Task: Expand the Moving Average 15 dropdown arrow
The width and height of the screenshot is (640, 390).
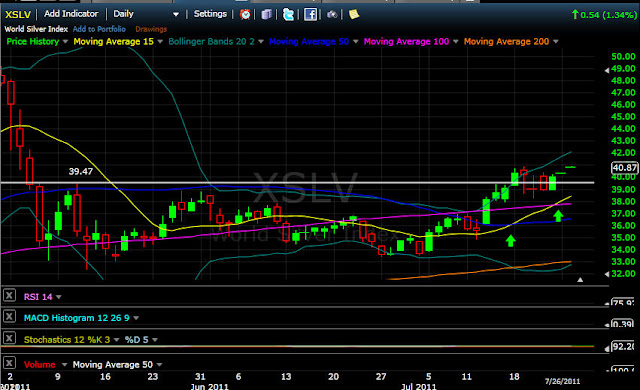Action: tap(160, 42)
